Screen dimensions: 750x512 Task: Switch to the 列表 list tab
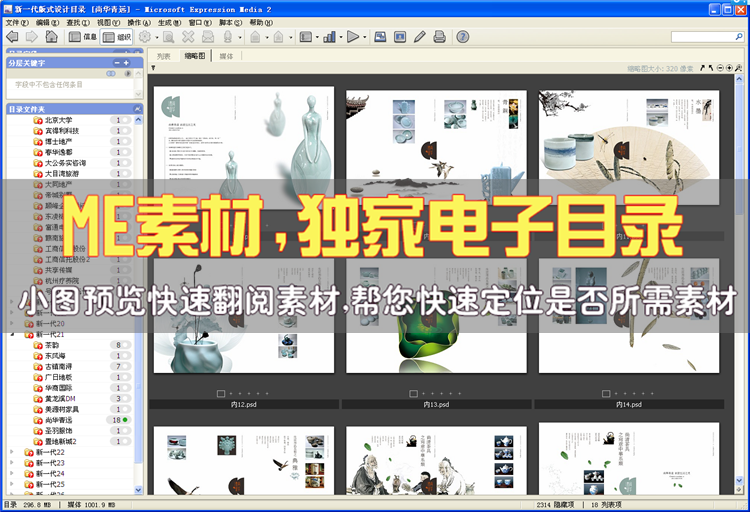164,56
